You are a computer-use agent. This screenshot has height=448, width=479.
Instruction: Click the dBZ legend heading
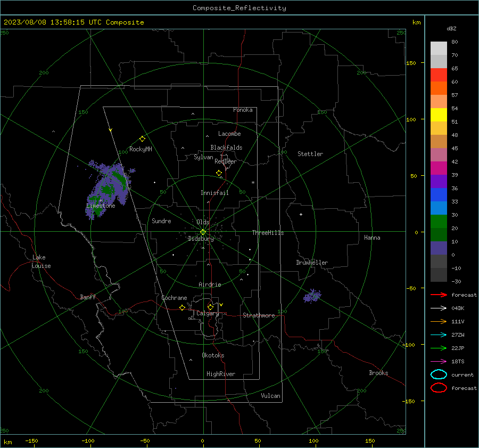(x=451, y=29)
